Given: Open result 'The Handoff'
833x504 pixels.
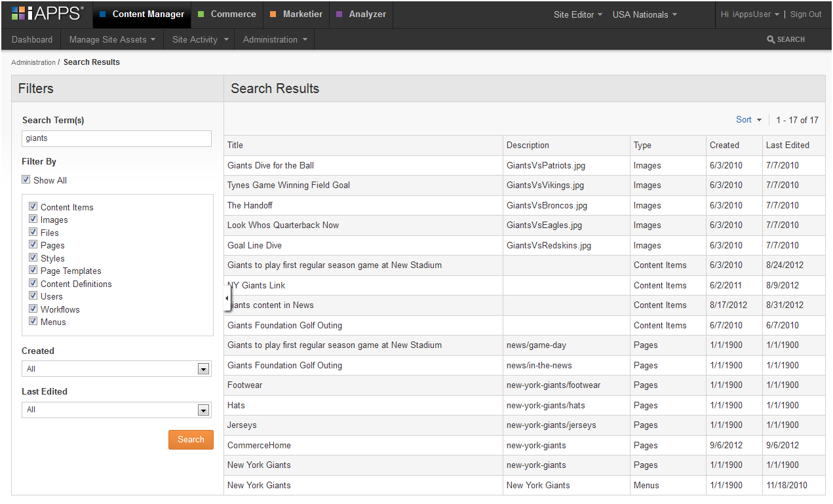Looking at the screenshot, I should click(x=250, y=206).
